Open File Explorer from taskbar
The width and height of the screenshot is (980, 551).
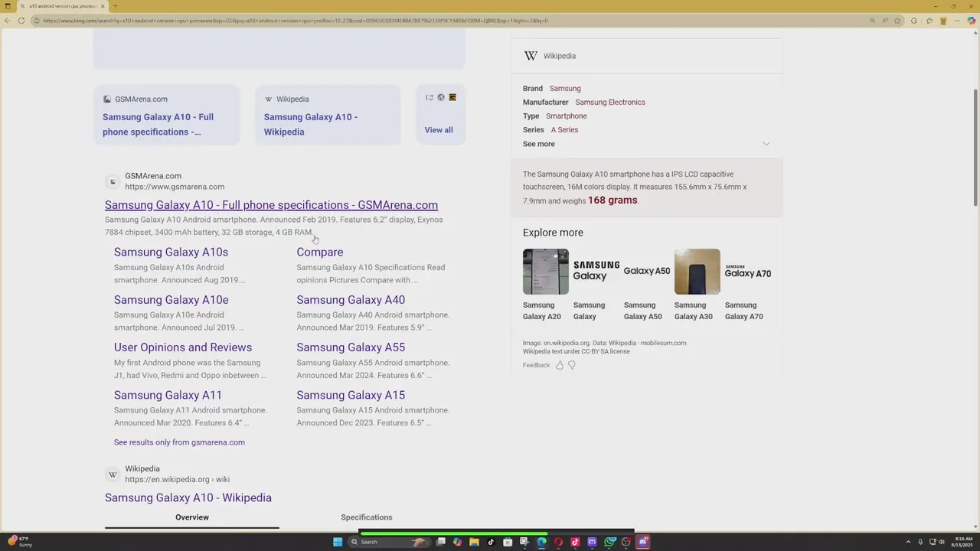tap(474, 542)
